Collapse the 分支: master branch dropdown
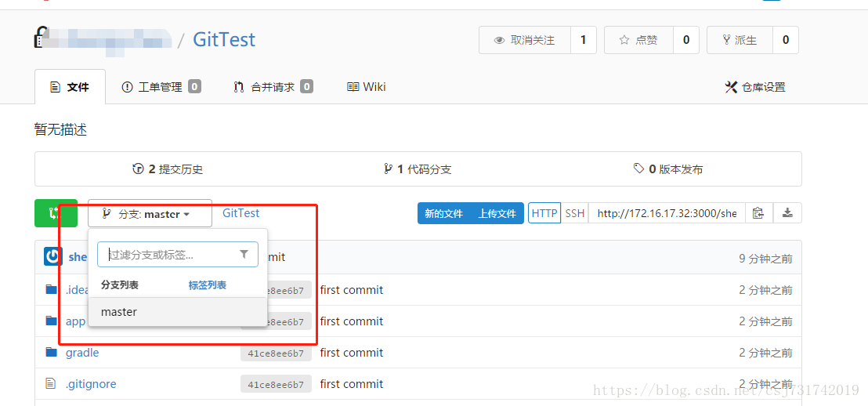This screenshot has height=406, width=868. (150, 213)
